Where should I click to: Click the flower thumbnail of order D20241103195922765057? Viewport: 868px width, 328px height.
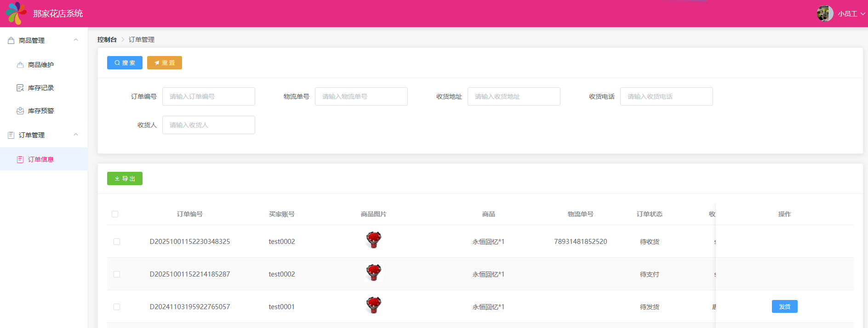374,305
